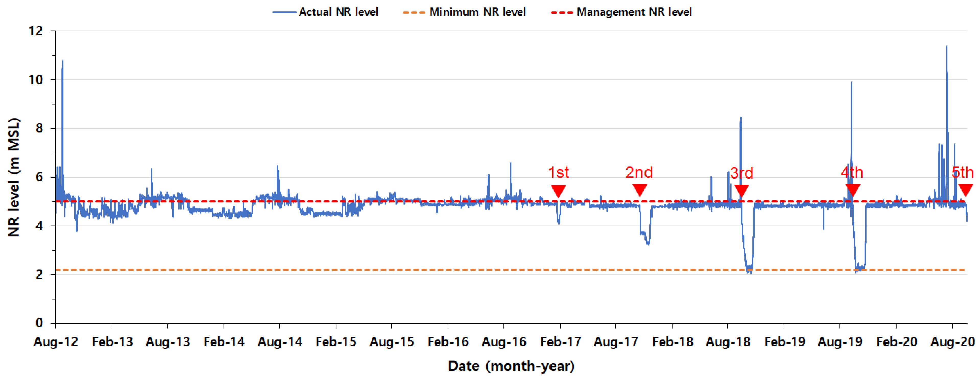Screen dimensions: 980x379
Task: Click the Feb-17 x-axis label
Action: (560, 342)
